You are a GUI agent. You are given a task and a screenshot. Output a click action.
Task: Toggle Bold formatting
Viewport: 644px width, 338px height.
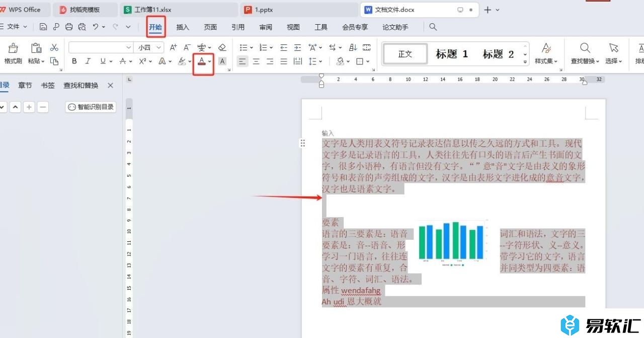[74, 61]
